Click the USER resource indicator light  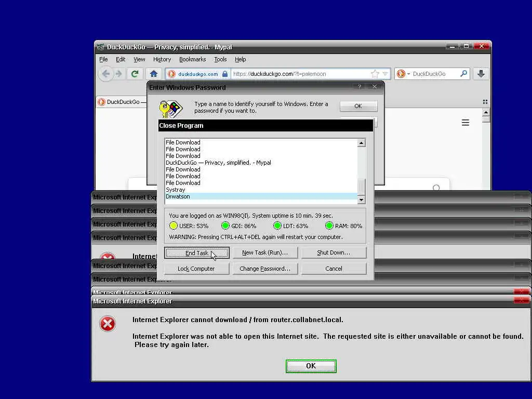174,225
